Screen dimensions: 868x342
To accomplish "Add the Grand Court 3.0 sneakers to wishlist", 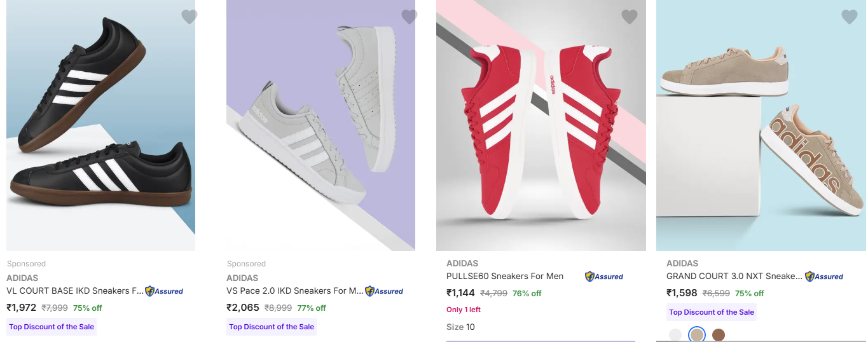I will click(849, 17).
